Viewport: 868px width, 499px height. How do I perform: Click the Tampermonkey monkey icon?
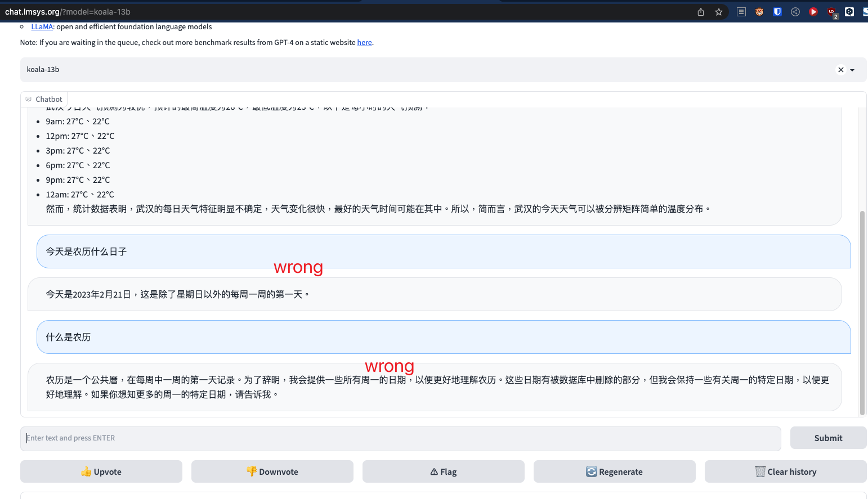(x=759, y=11)
